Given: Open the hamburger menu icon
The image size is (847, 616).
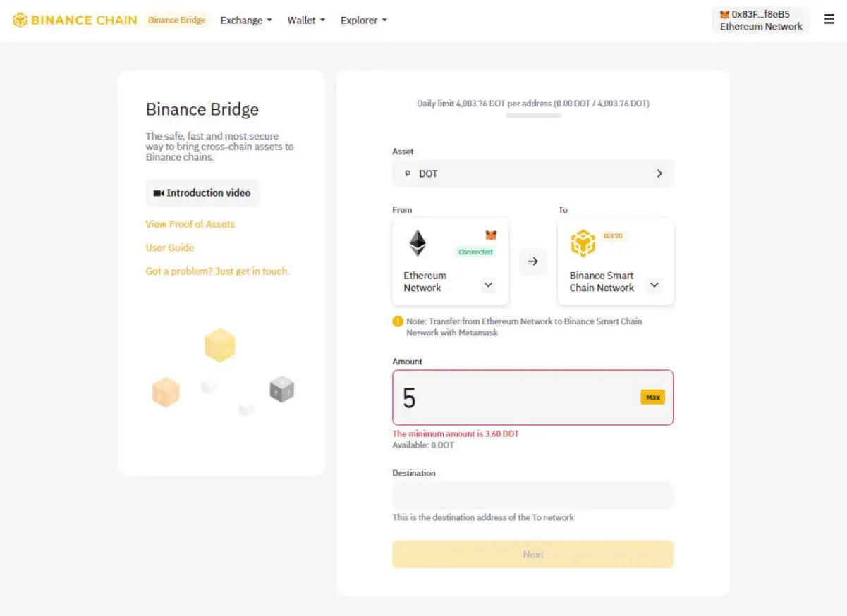Looking at the screenshot, I should pyautogui.click(x=829, y=20).
